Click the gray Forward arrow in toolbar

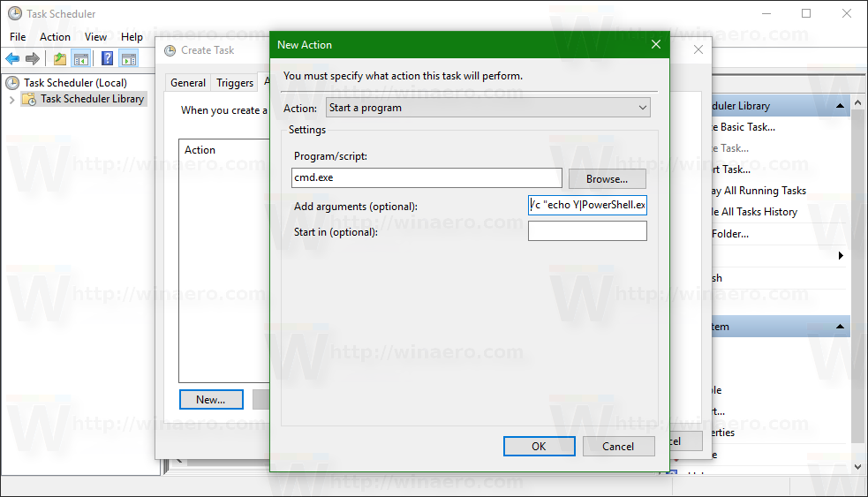[33, 58]
